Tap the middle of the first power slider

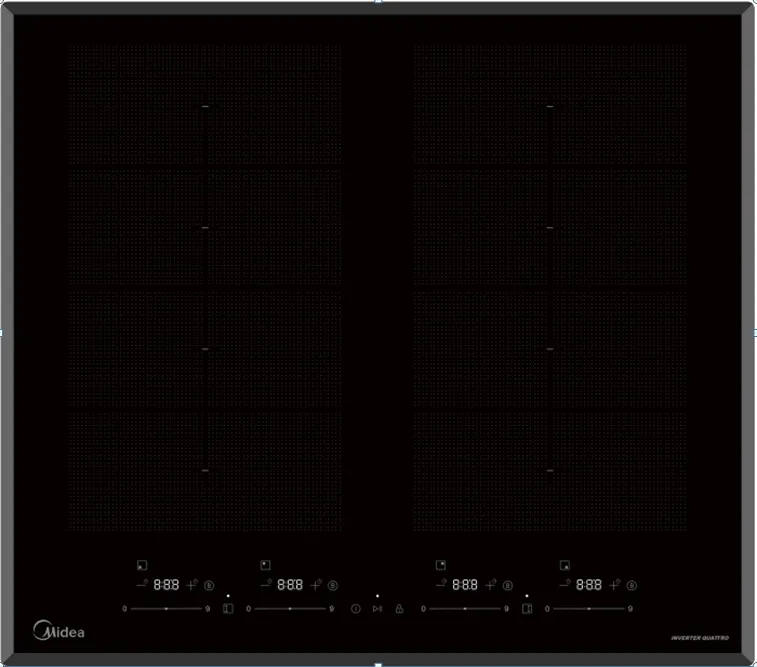tap(166, 608)
